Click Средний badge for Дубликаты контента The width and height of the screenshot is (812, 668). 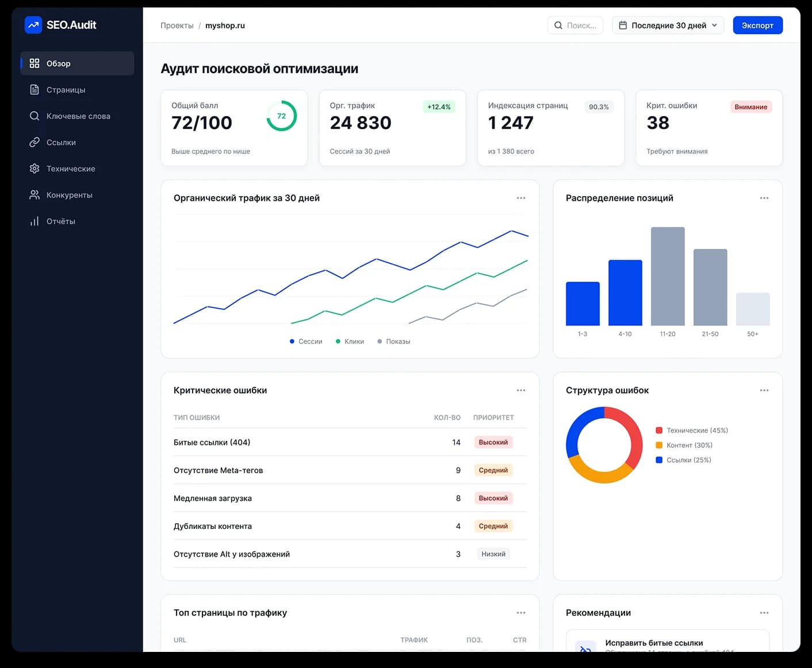pos(493,526)
